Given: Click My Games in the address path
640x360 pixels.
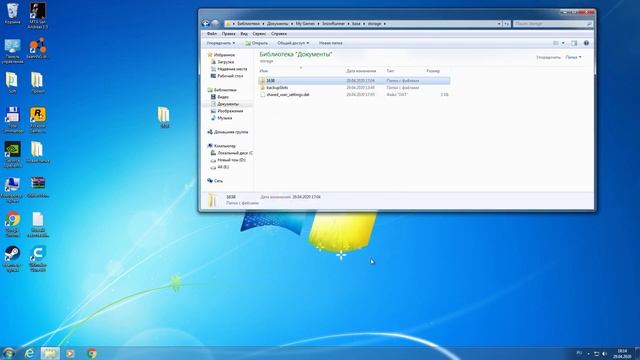Looking at the screenshot, I should [305, 24].
